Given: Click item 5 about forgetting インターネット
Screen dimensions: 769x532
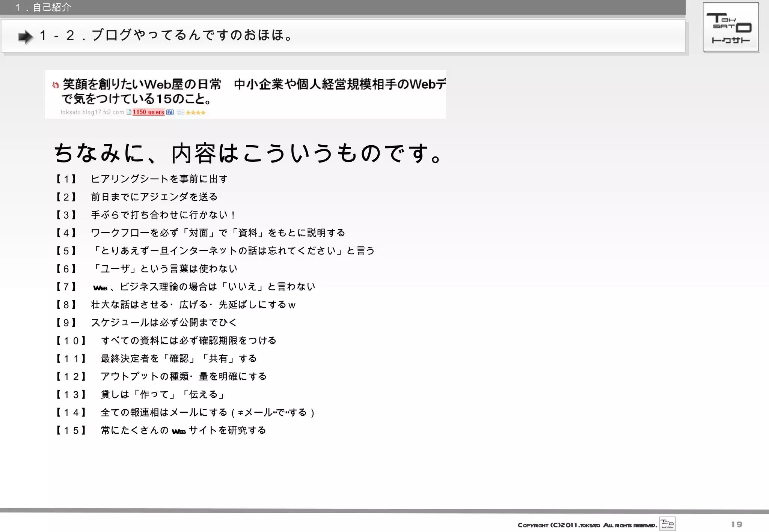Looking at the screenshot, I should pos(215,251).
